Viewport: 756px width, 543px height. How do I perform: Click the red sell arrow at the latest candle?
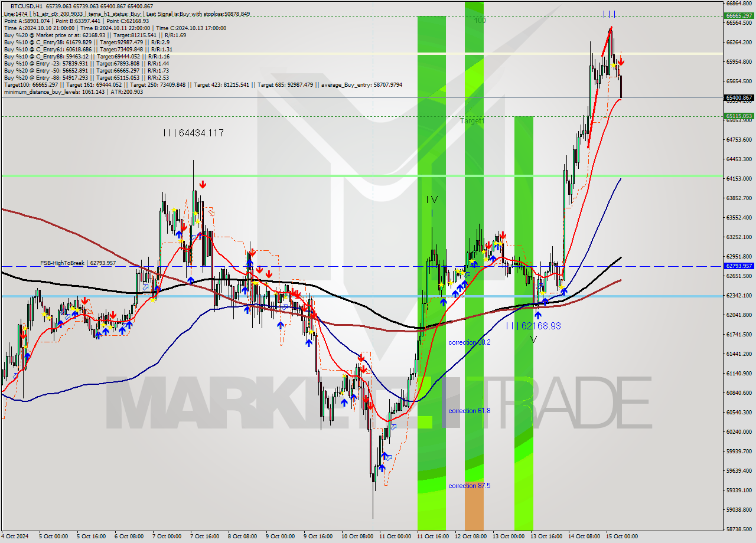(621, 61)
